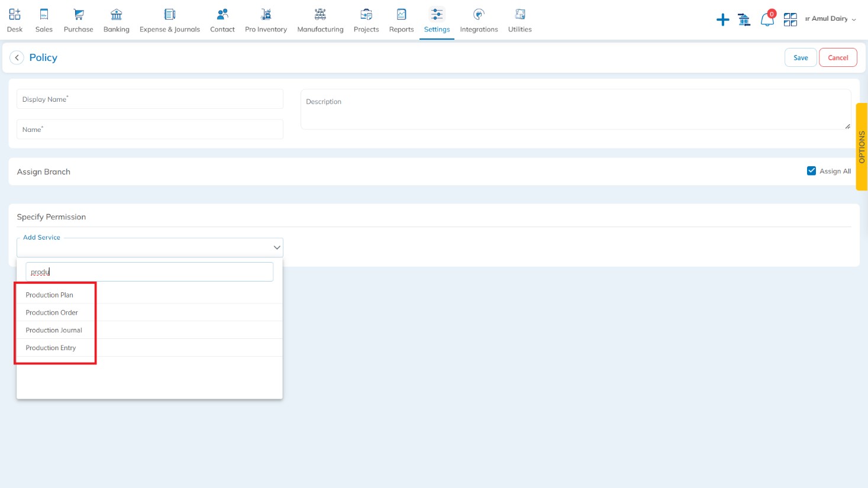This screenshot has height=488, width=868.
Task: Open the Banking module icon
Action: pos(117,14)
